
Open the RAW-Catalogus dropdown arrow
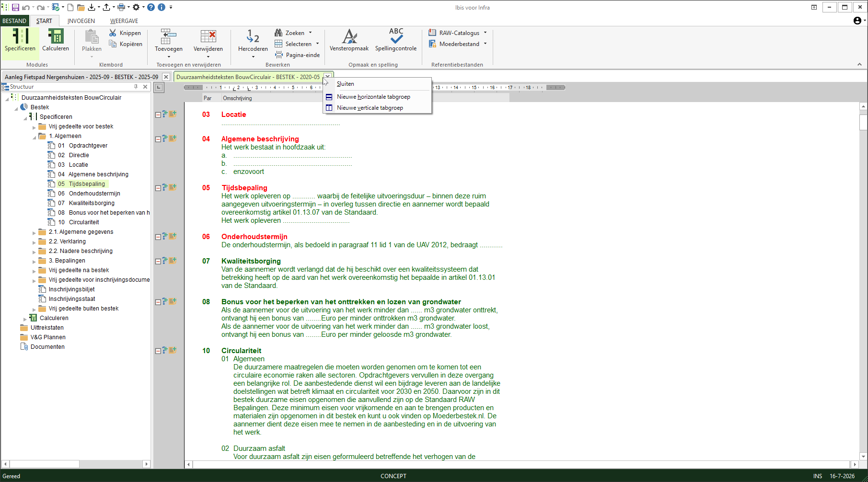click(485, 33)
